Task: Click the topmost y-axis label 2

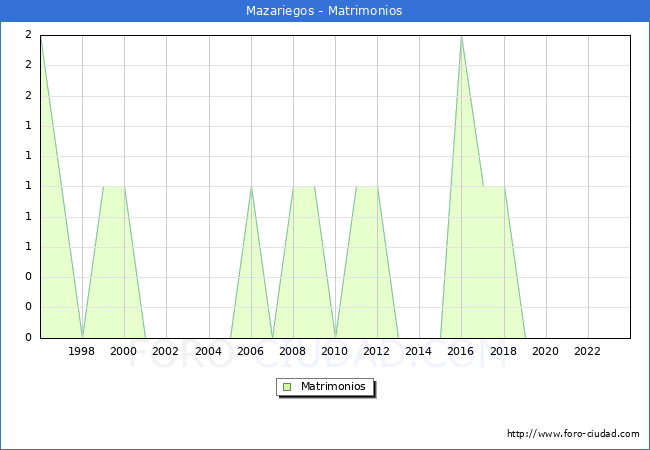Action: tap(28, 35)
